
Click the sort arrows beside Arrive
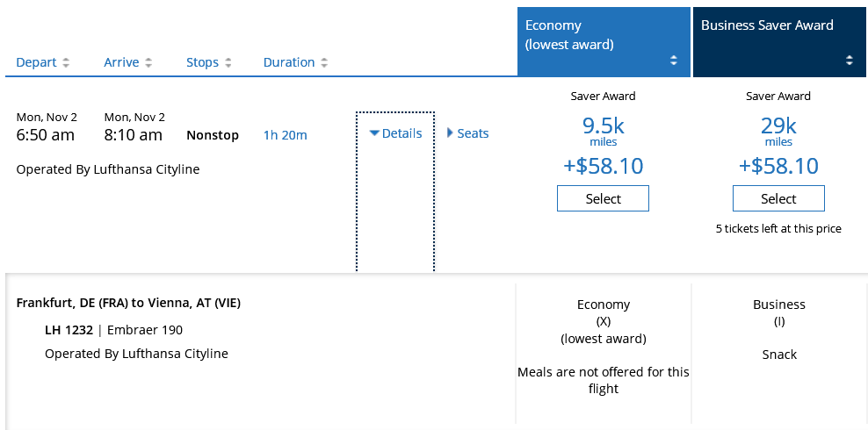point(148,62)
